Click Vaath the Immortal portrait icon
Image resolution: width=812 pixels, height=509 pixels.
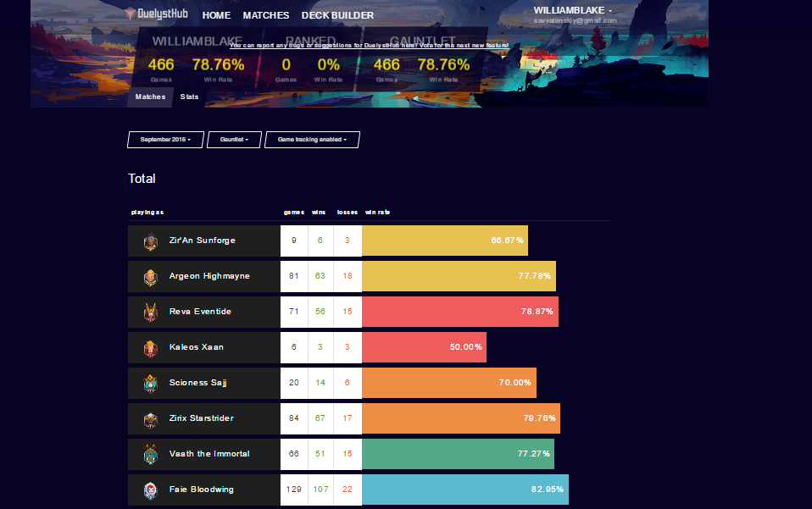[x=151, y=454]
